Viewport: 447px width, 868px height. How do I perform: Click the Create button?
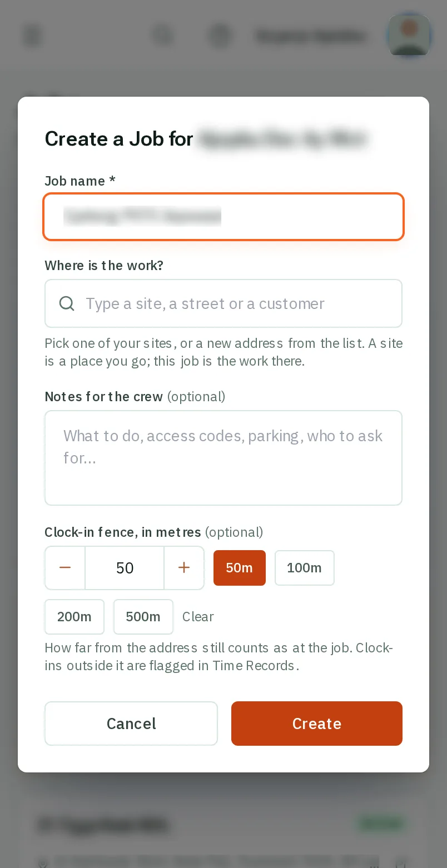tap(317, 724)
